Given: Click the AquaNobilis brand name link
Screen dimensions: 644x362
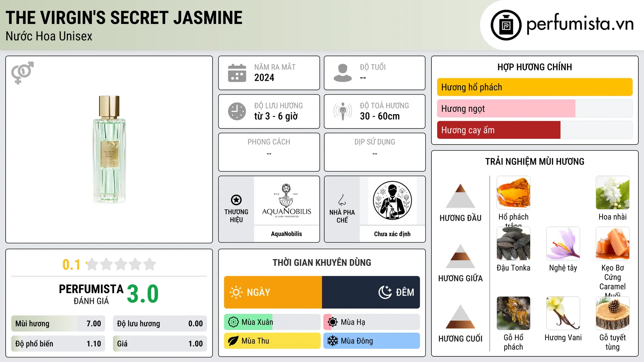Looking at the screenshot, I should 286,234.
